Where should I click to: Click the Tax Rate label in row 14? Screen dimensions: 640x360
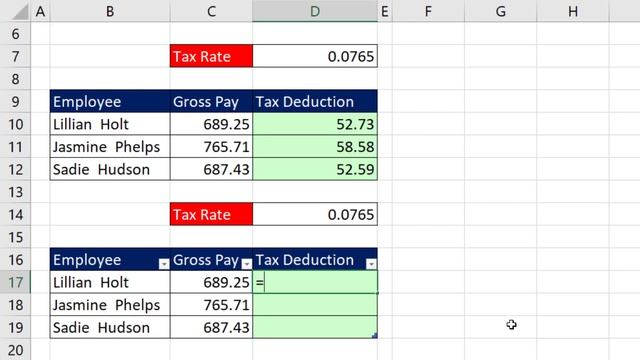click(x=211, y=214)
